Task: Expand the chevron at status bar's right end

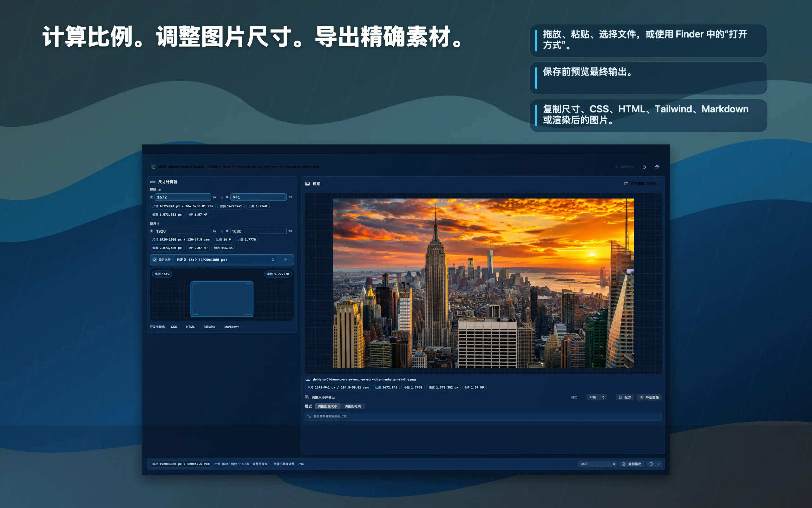Action: tap(659, 464)
